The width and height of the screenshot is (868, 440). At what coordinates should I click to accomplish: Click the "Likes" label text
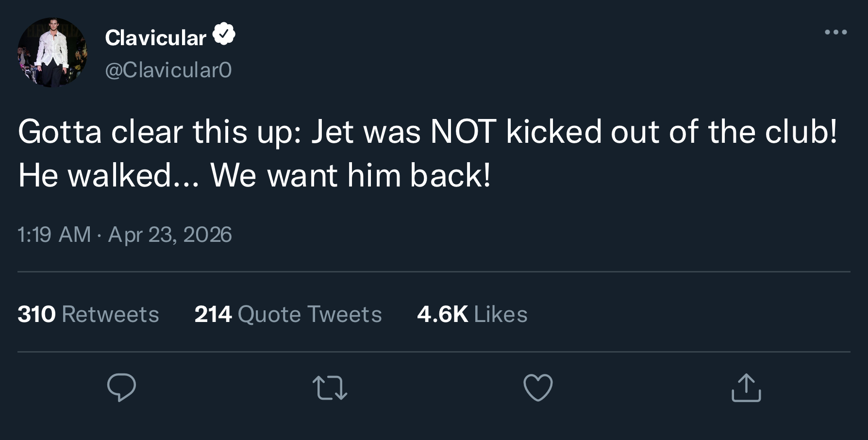501,314
